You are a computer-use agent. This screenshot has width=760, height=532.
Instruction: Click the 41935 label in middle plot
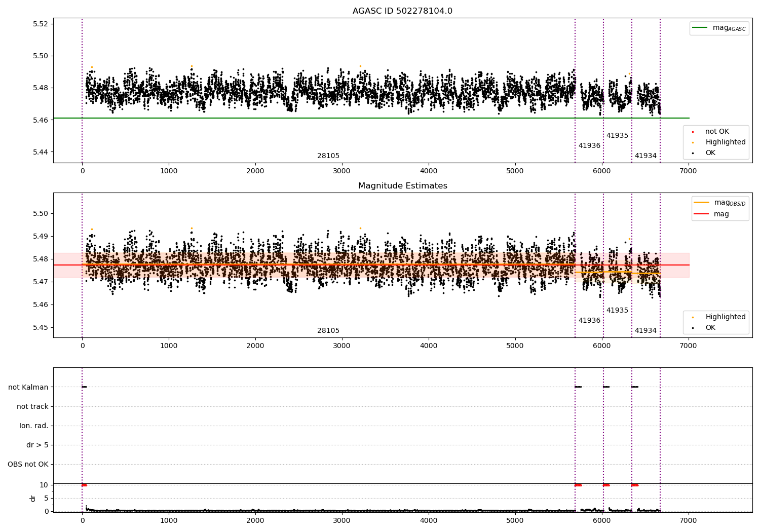tap(617, 311)
